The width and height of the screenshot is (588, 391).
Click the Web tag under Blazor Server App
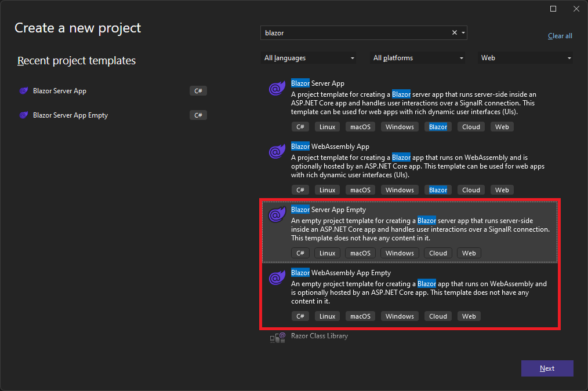[502, 127]
